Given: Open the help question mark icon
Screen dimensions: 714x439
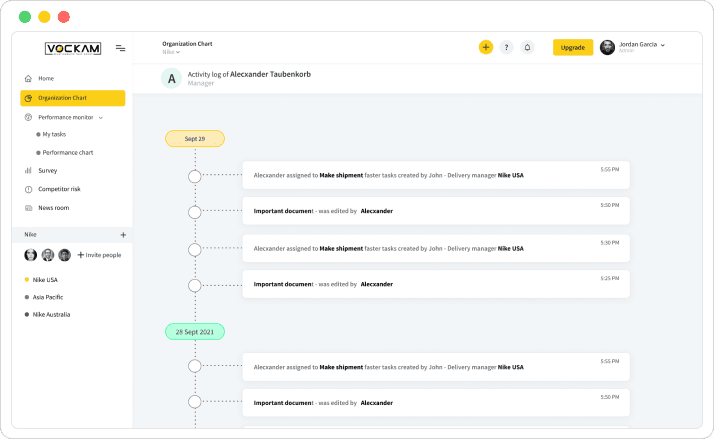Looking at the screenshot, I should (506, 47).
